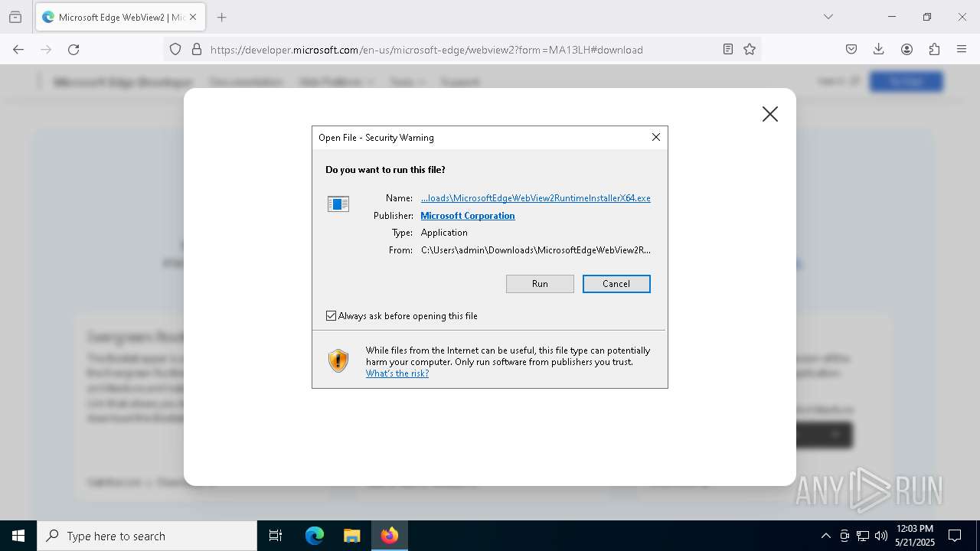Select the Microsoft Edge WebView2 tab
The height and width of the screenshot is (551, 980).
(119, 17)
